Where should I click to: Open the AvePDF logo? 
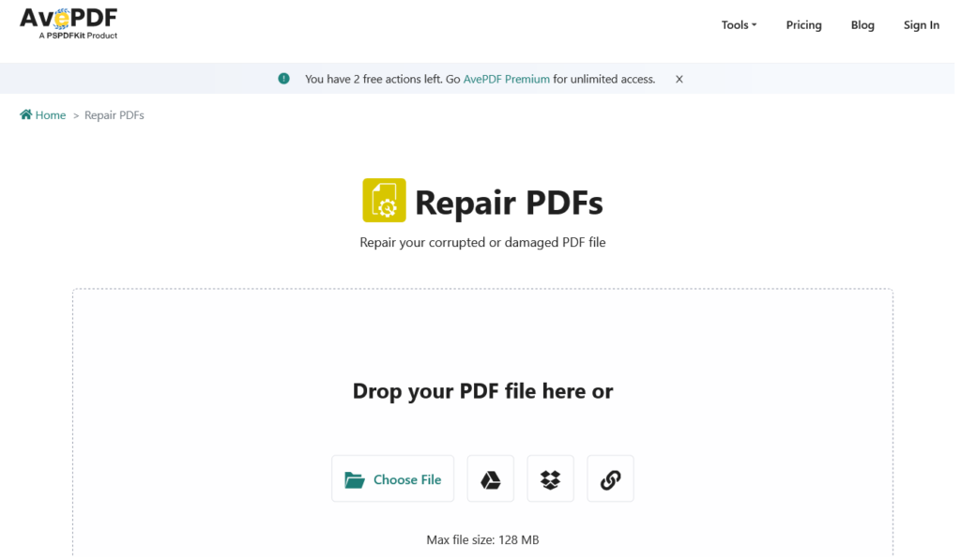[67, 19]
